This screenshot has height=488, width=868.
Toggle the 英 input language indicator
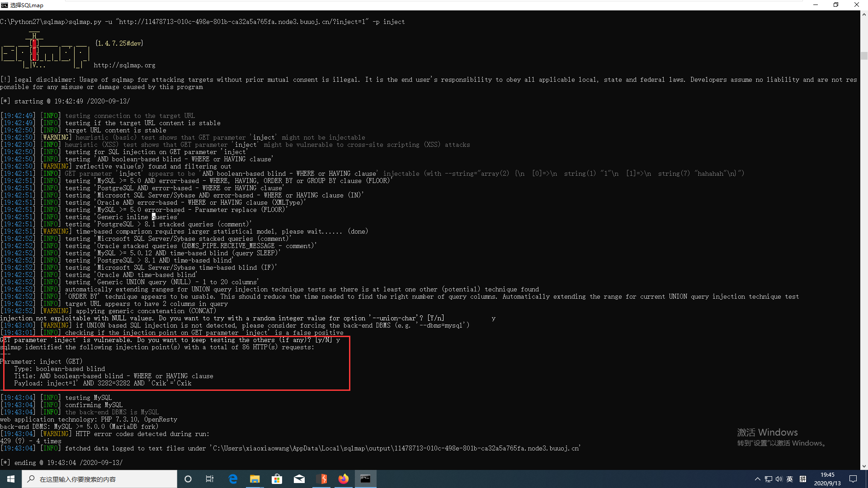790,479
